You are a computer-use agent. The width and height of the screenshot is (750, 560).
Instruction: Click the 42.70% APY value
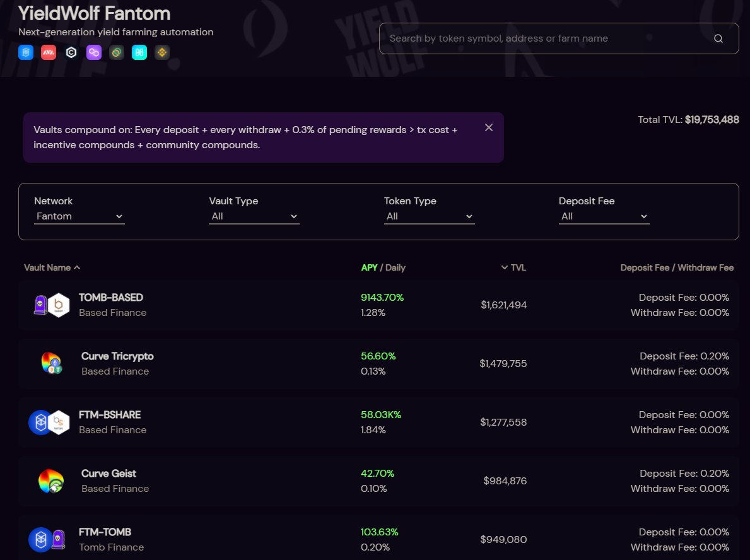coord(377,474)
